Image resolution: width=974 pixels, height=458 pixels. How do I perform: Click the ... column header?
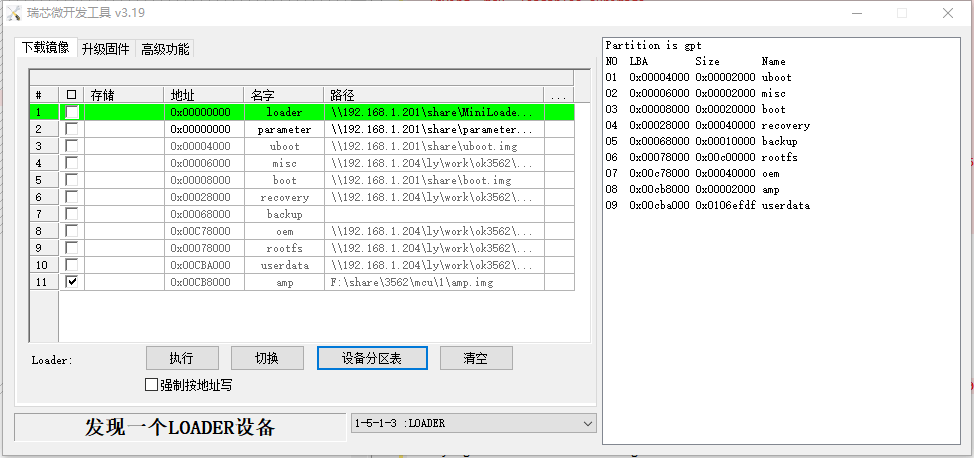[x=559, y=96]
